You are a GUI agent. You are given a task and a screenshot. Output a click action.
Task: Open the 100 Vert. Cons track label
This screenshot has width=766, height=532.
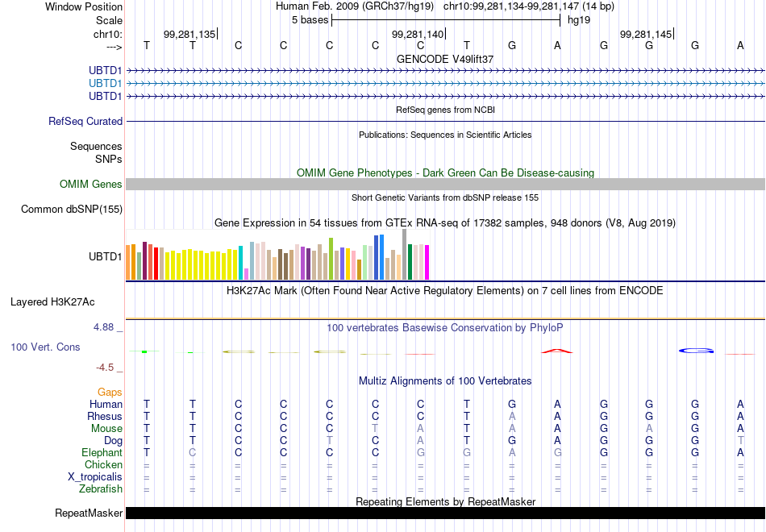(x=45, y=347)
